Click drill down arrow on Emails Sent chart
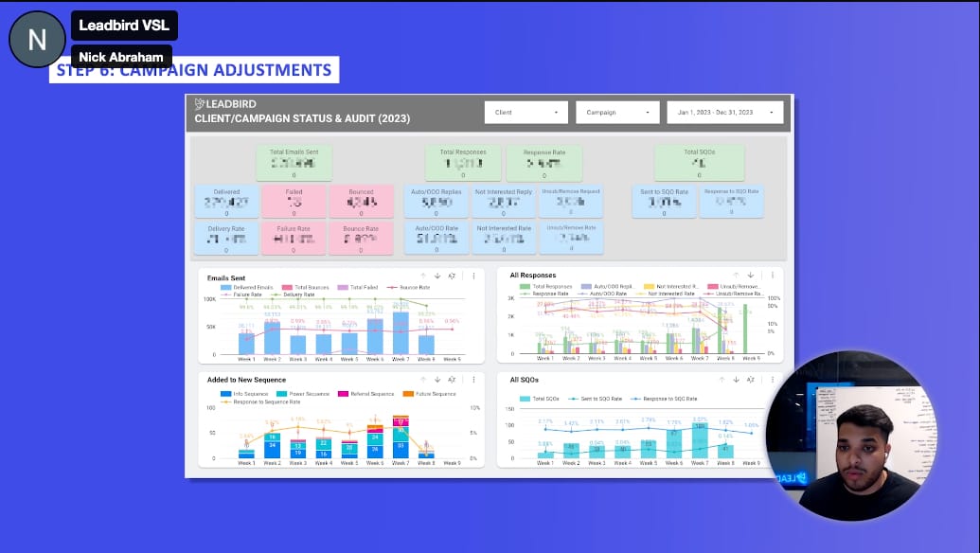 pos(437,276)
